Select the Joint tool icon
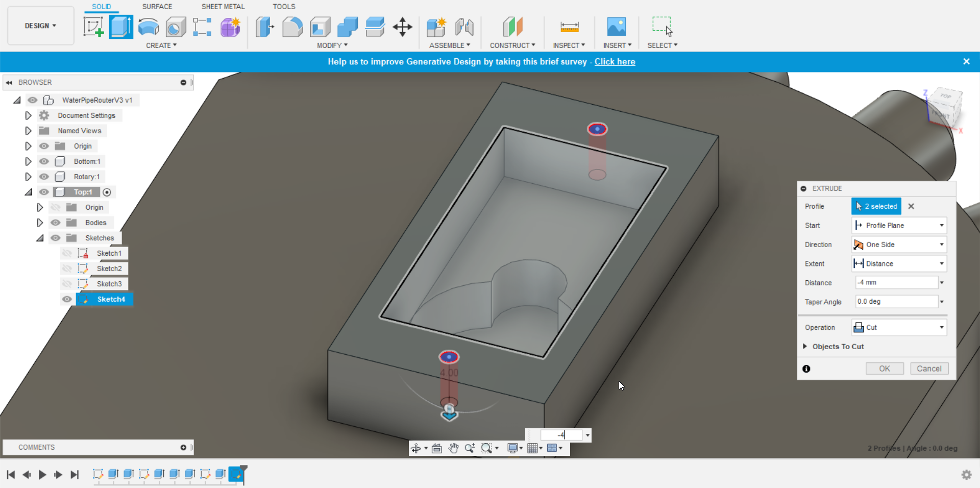Screen dimensions: 980x488 point(464,27)
